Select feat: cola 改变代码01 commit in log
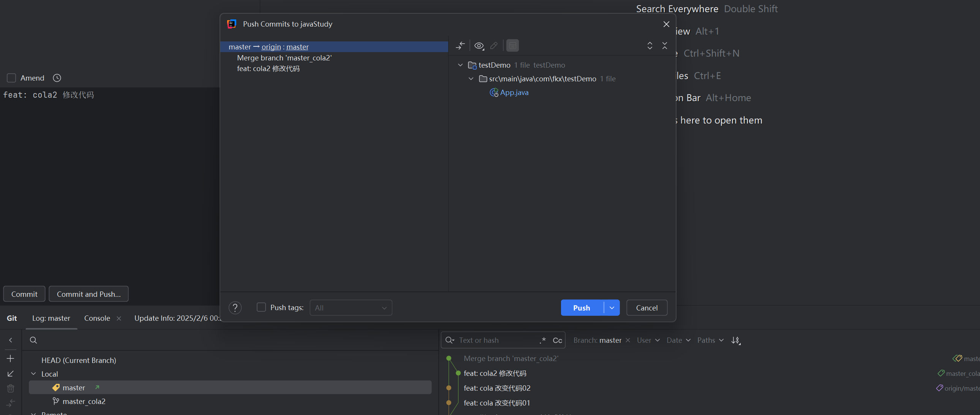 click(x=497, y=403)
